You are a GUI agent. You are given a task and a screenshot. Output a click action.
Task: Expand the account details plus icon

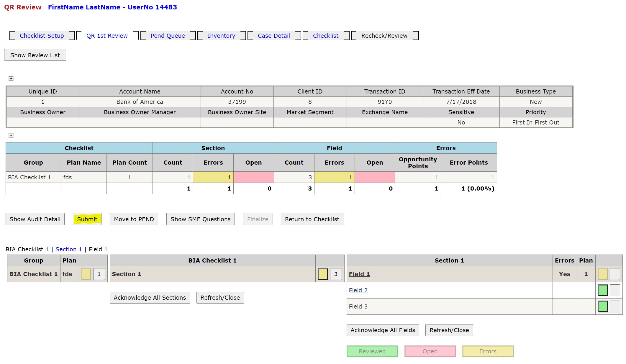(x=11, y=78)
